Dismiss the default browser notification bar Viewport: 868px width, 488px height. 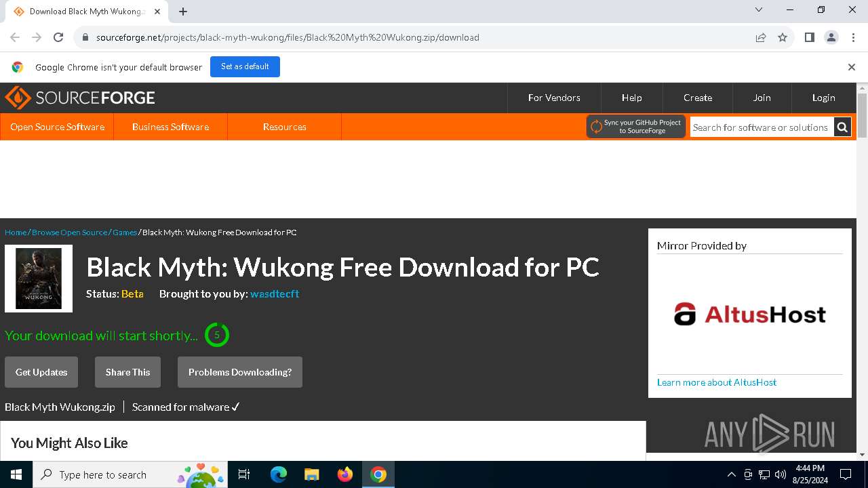[x=852, y=67]
